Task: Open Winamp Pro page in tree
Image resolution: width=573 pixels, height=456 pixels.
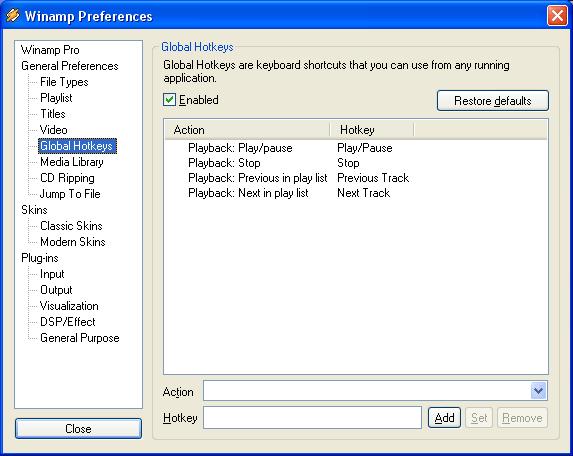Action: pos(50,50)
